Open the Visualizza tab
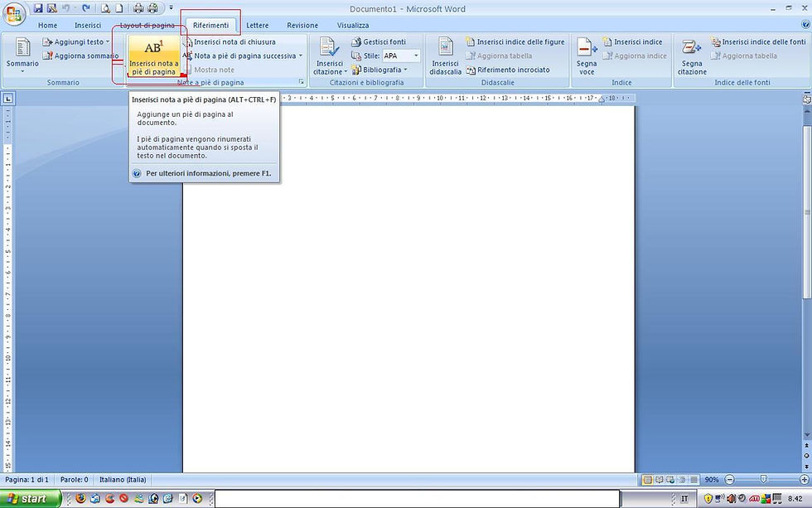 click(353, 25)
